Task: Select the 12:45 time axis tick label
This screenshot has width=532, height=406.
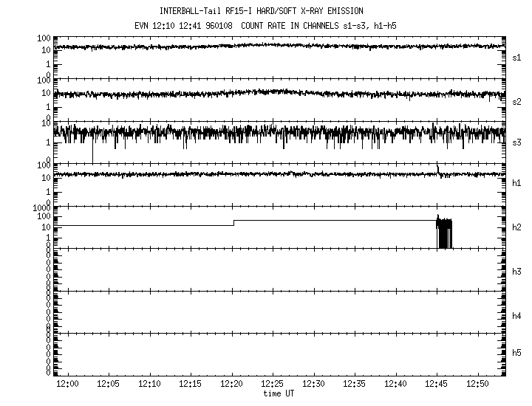Action: (437, 385)
